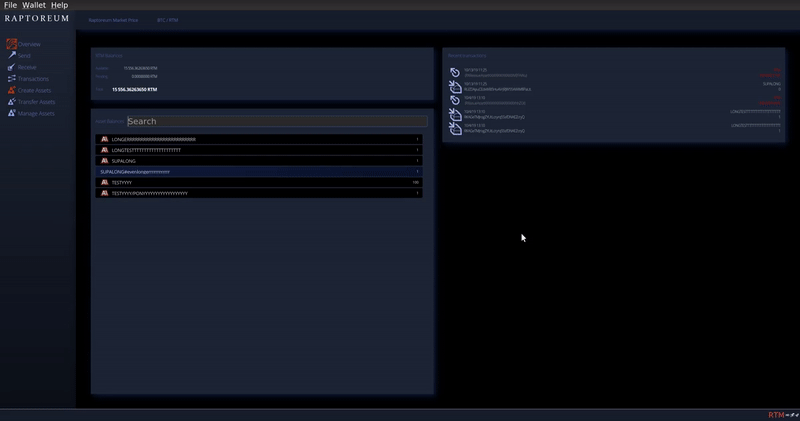Image resolution: width=800 pixels, height=421 pixels.
Task: Click the BTC / RTM price label
Action: [x=167, y=20]
